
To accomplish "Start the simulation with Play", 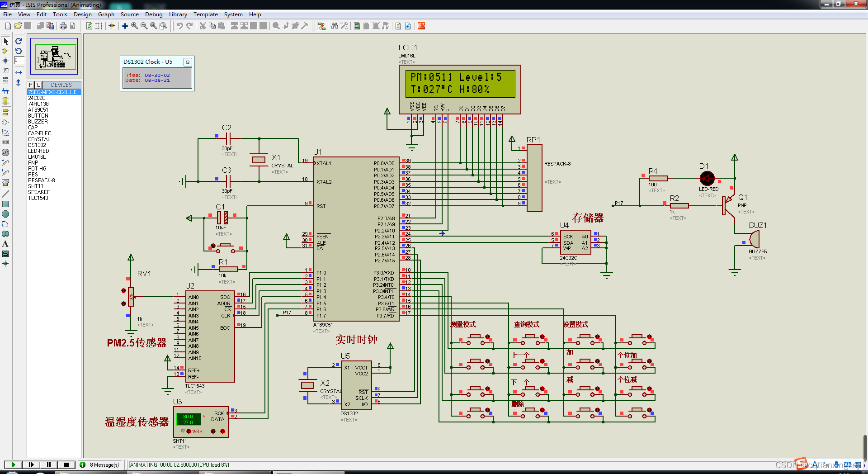I will [x=13, y=465].
